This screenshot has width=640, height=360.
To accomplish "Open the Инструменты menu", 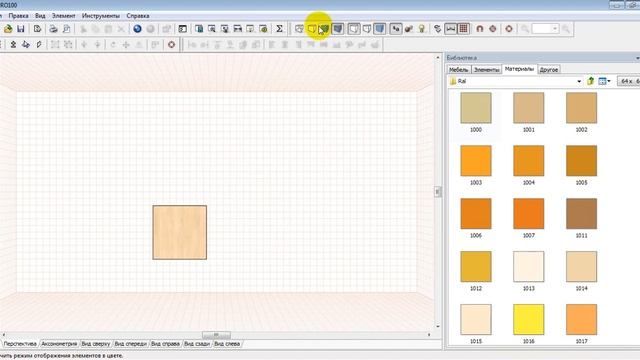I will (100, 16).
